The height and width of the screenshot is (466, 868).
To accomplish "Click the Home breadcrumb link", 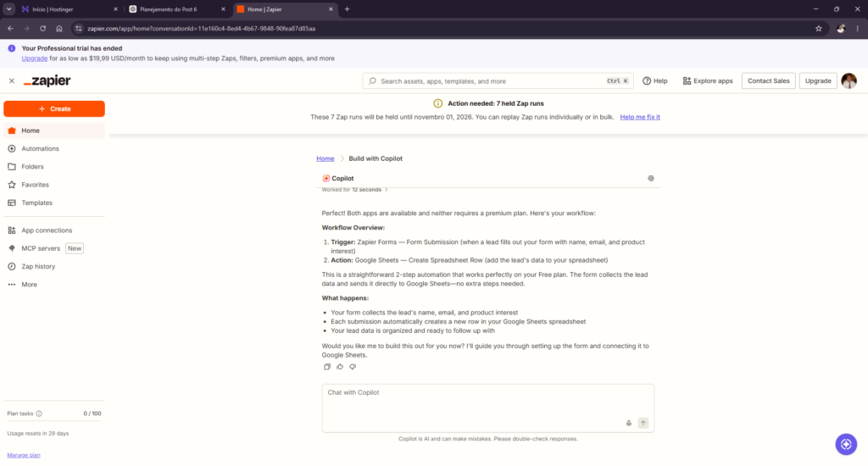I will [x=325, y=158].
